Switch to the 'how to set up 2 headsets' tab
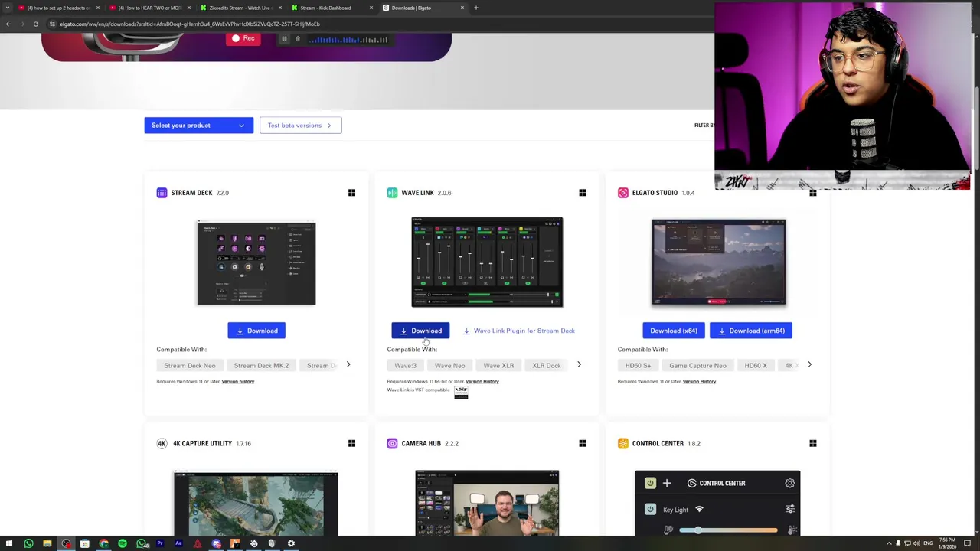Viewport: 980px width, 551px height. click(59, 8)
